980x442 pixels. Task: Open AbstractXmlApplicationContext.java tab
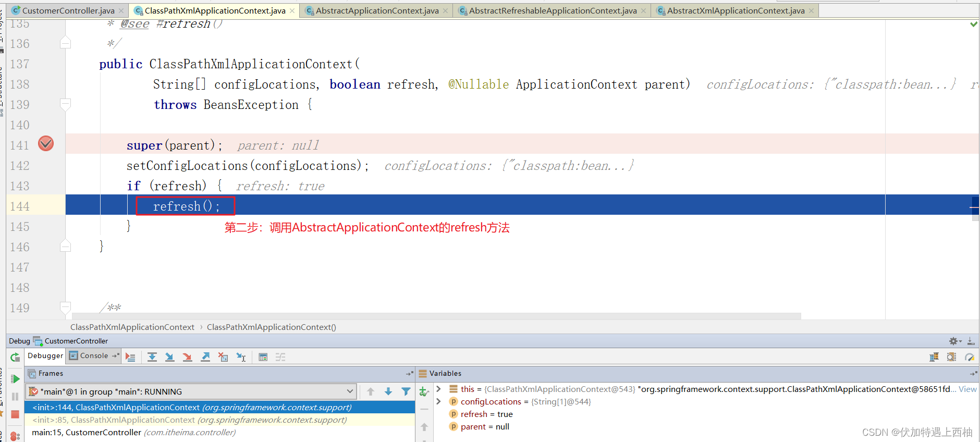(x=736, y=10)
